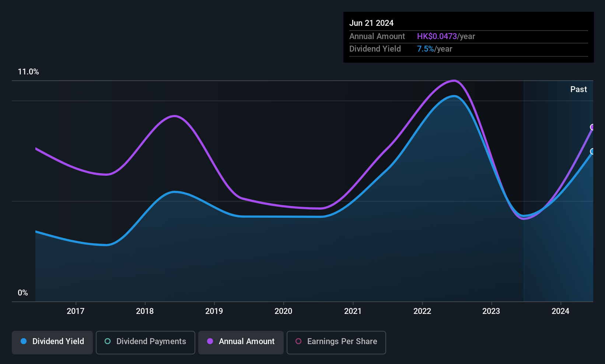The image size is (605, 364).
Task: Click the 2021 axis label
Action: pos(353,311)
